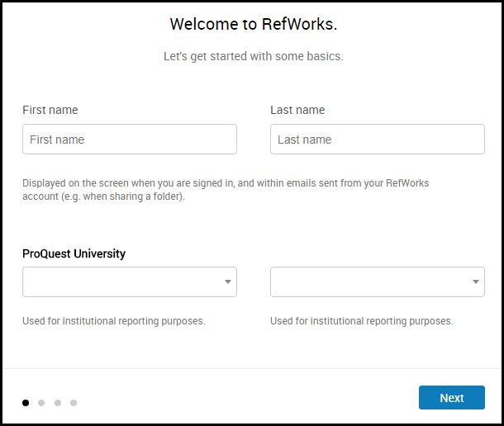Go to the fourth step indicator dot
504x426 pixels.
[74, 403]
